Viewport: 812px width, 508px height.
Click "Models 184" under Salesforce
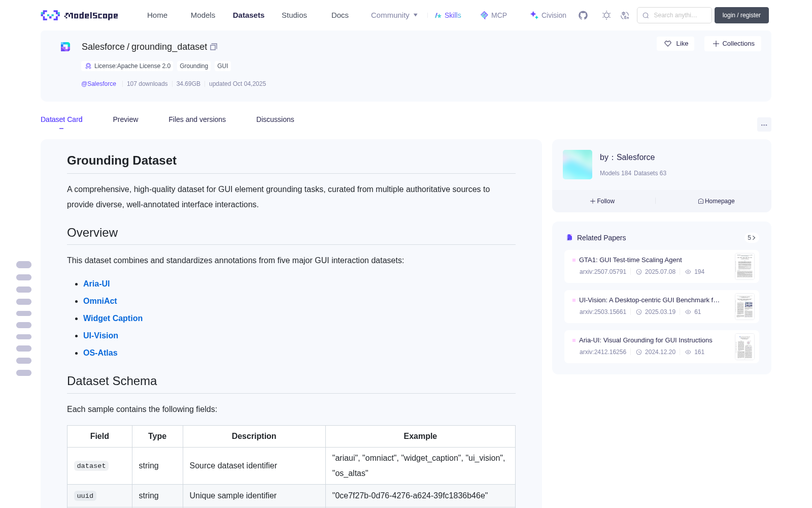(616, 173)
